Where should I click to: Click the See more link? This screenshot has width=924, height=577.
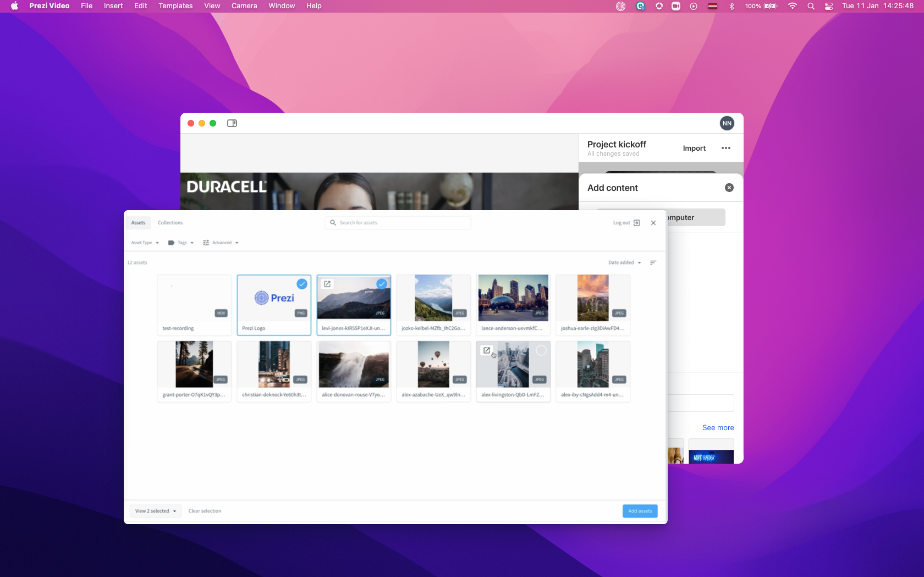click(718, 428)
